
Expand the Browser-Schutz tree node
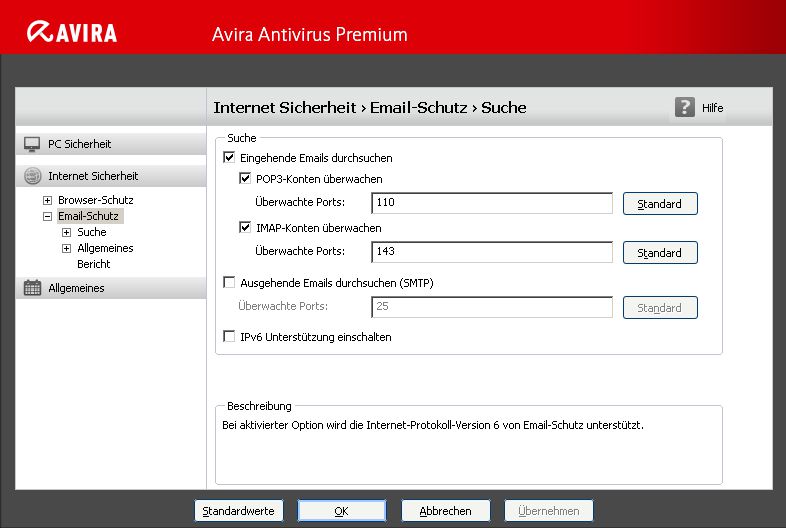click(47, 200)
